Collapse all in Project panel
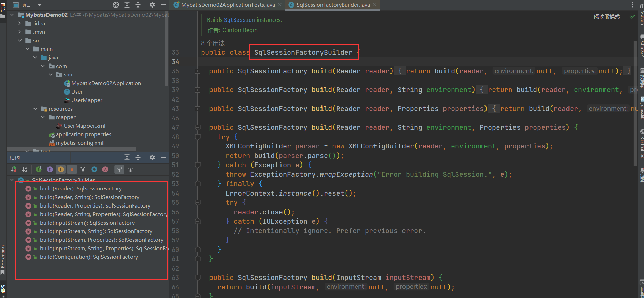Viewport: 644px width, 298px height. click(138, 5)
